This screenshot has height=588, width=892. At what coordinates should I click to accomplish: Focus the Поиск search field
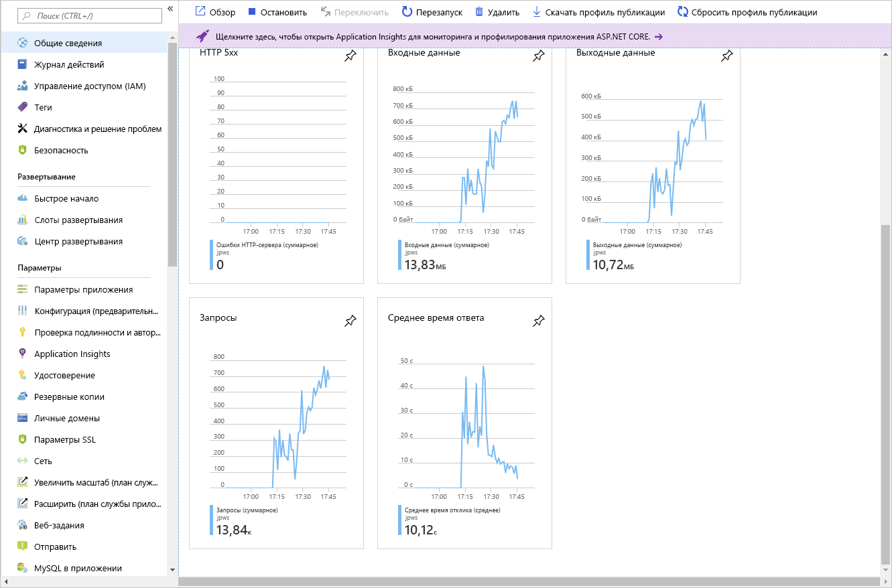click(x=90, y=15)
